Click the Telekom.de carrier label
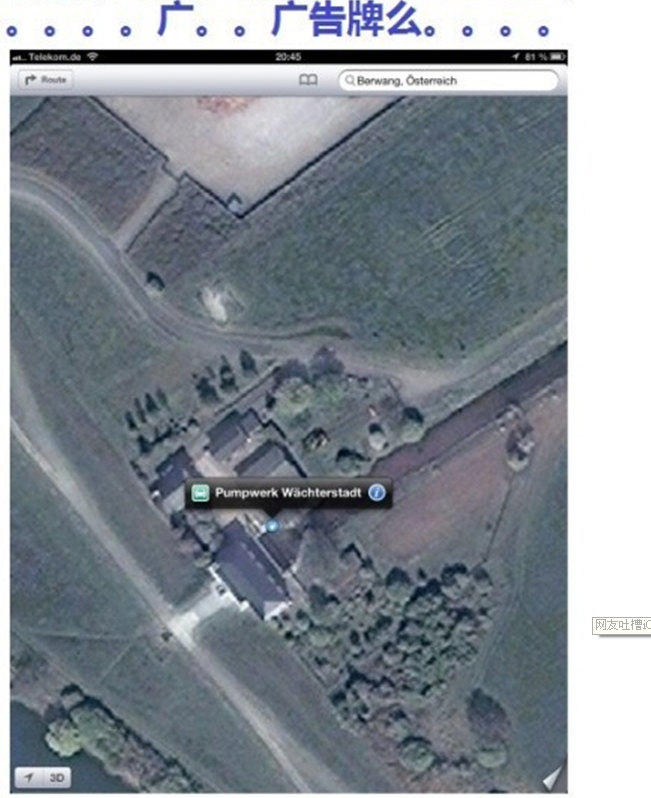The width and height of the screenshot is (651, 798). [x=54, y=56]
